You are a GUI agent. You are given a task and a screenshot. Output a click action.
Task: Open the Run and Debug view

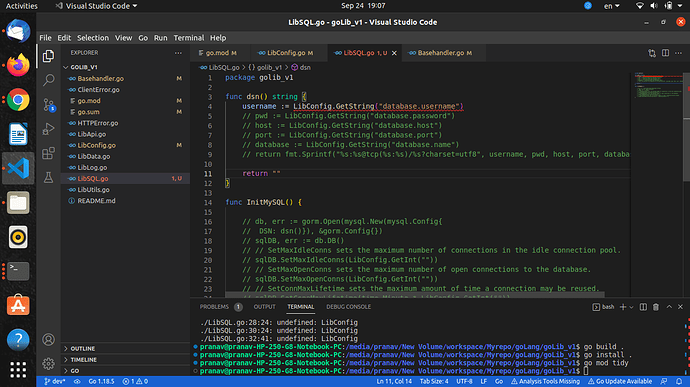[x=48, y=129]
